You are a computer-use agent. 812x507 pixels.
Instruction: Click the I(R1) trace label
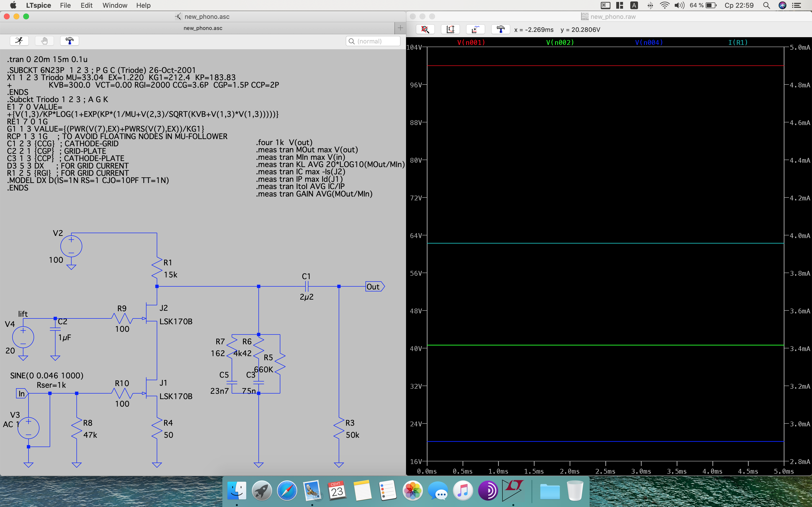(x=738, y=42)
